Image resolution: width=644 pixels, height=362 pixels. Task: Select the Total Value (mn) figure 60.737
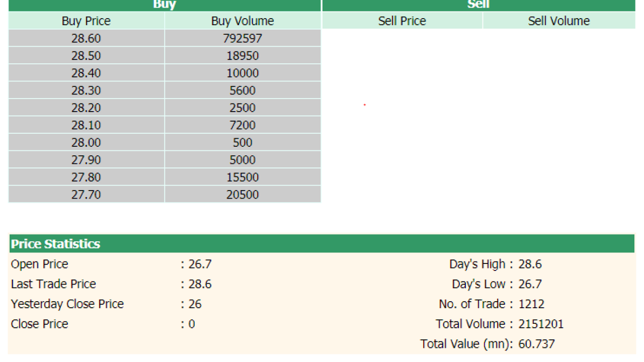coord(536,344)
